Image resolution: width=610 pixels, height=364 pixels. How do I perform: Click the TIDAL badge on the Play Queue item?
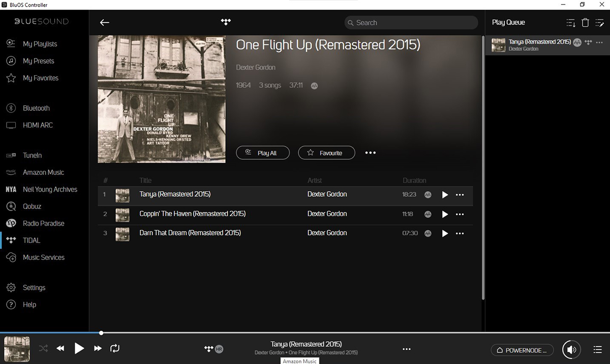pyautogui.click(x=589, y=42)
